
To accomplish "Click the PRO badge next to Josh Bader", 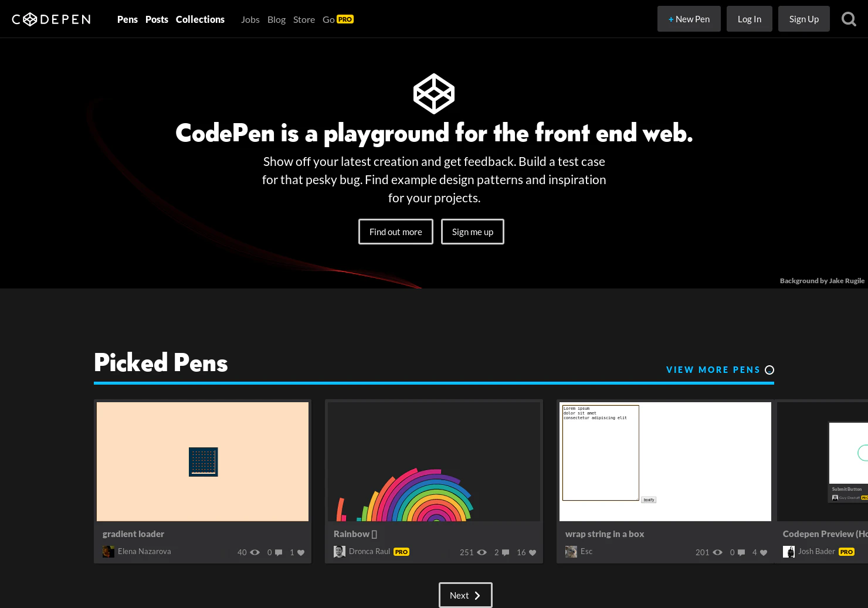I will [846, 552].
